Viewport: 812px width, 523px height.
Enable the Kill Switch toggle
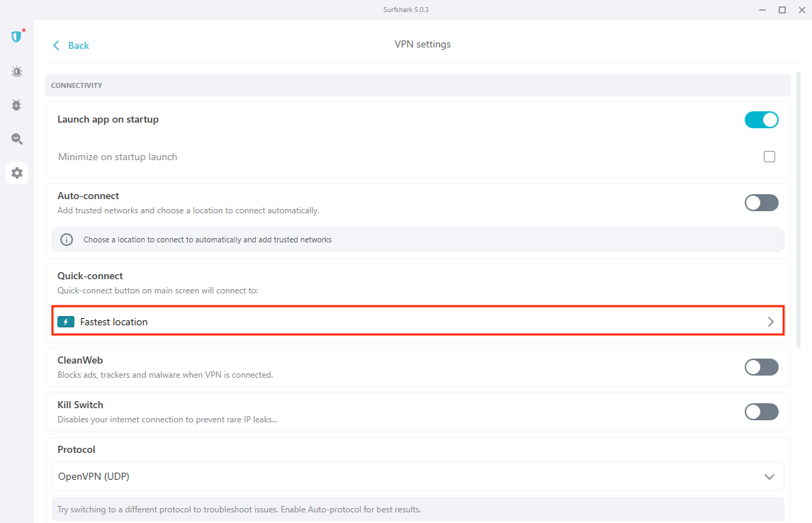[761, 412]
